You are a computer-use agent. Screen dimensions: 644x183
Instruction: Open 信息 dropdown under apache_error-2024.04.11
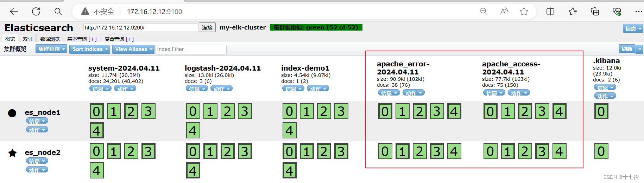pos(389,93)
